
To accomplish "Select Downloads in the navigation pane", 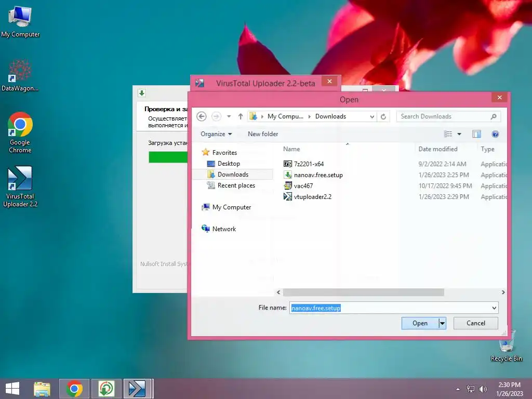I will coord(233,175).
